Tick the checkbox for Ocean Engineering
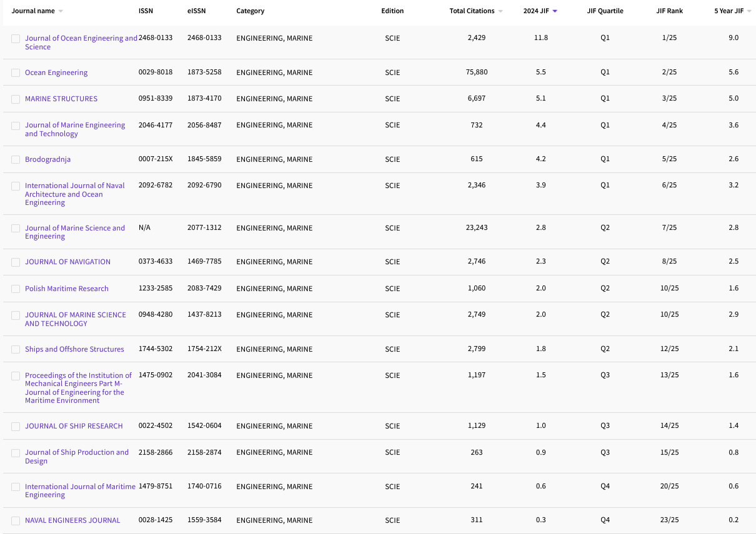The width and height of the screenshot is (756, 534). (x=16, y=73)
